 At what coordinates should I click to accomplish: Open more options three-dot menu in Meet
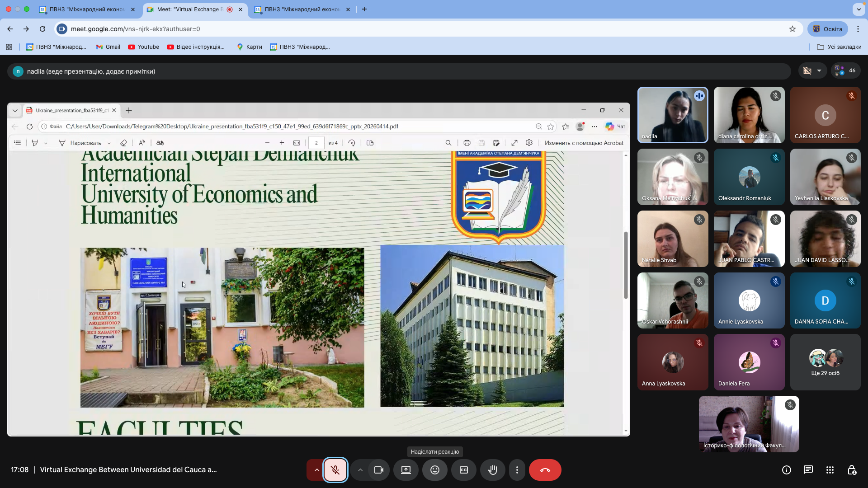[x=517, y=470]
